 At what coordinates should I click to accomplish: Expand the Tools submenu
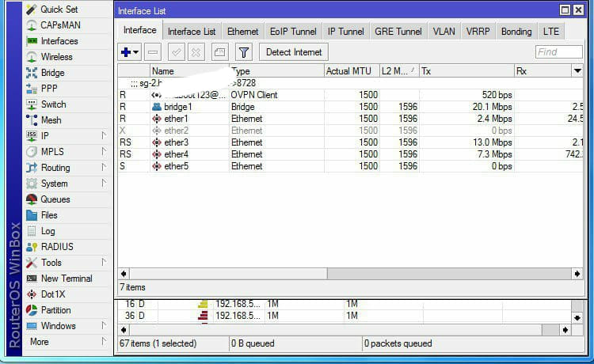point(104,262)
